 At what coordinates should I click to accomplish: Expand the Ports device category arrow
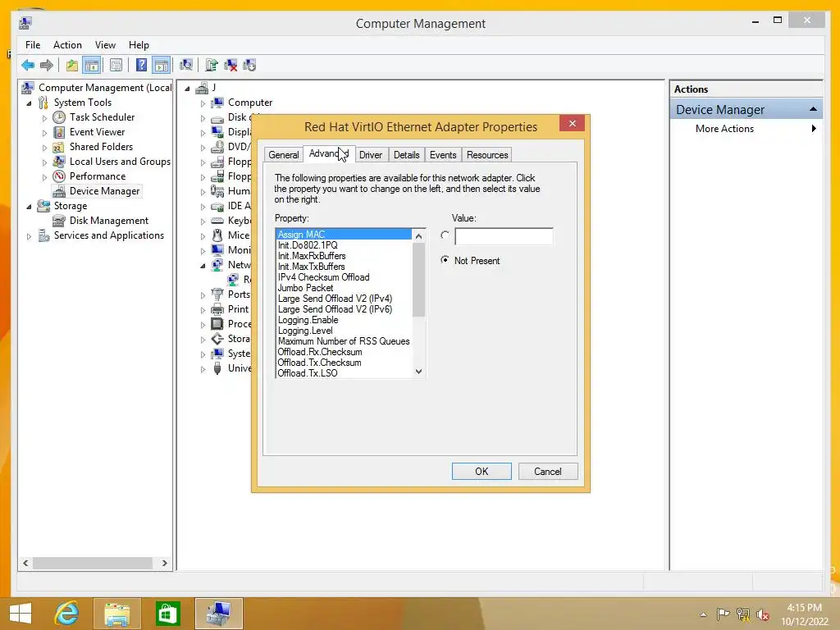203,295
